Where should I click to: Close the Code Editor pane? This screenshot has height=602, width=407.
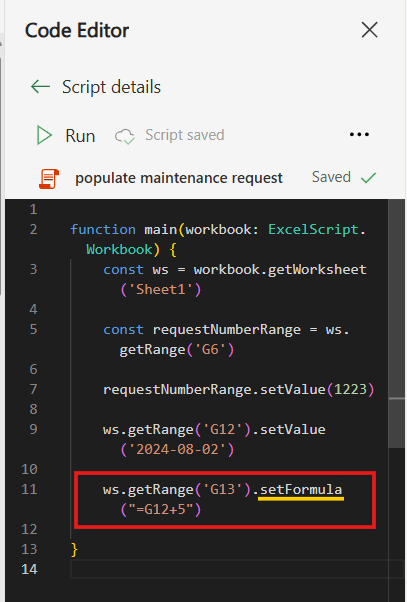tap(369, 30)
